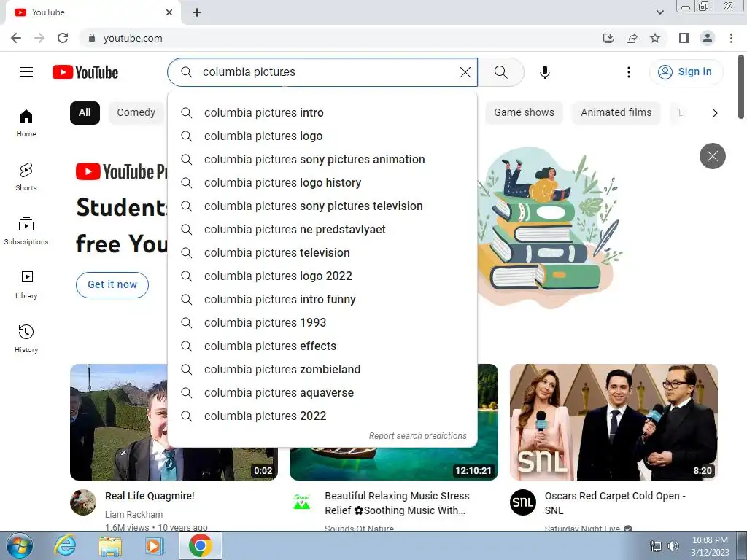Open Windows Explorer folder on taskbar
Image resolution: width=747 pixels, height=560 pixels.
pos(110,545)
